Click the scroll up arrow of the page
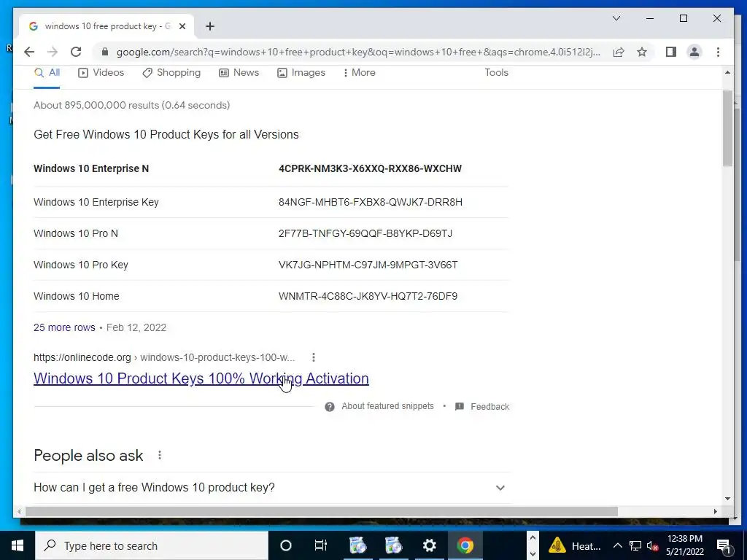747x560 pixels. 727,72
